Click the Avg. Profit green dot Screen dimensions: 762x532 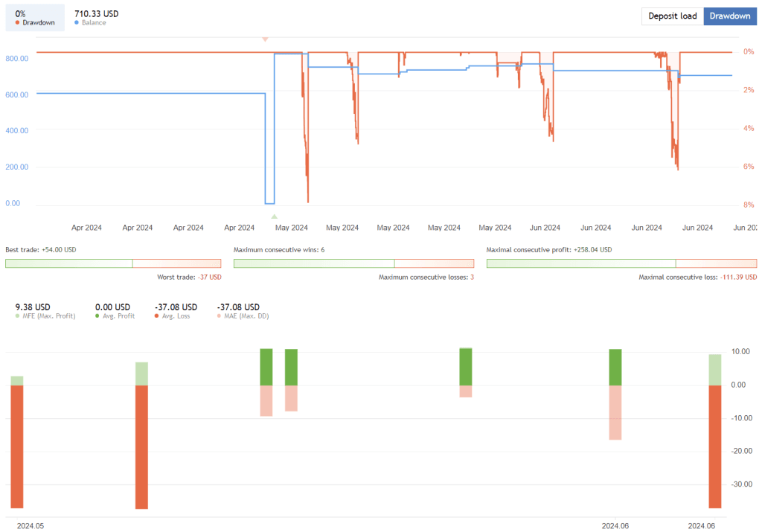point(97,315)
